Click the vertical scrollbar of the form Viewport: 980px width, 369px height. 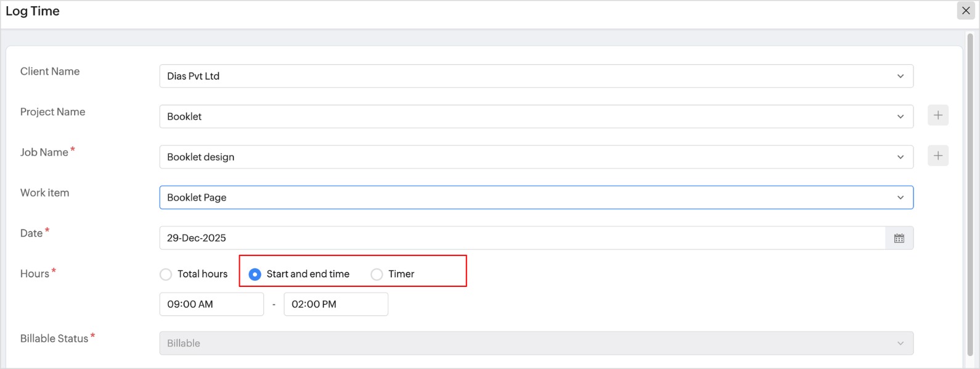(x=970, y=185)
